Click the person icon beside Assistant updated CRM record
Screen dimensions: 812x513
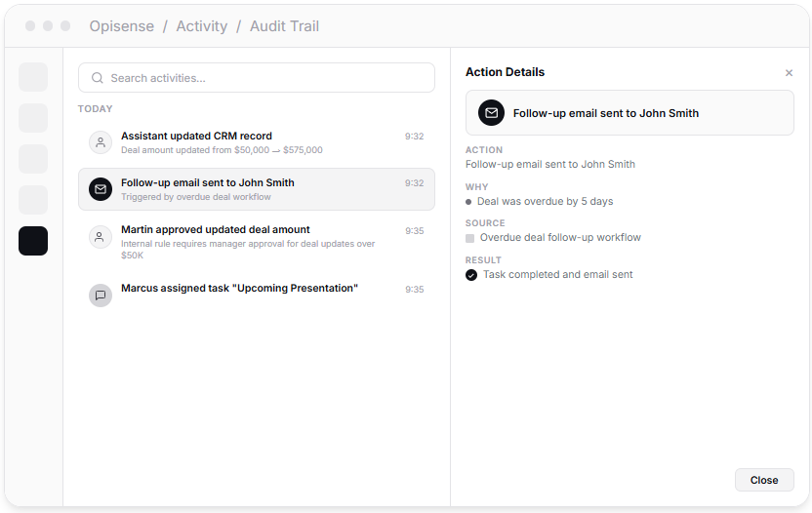101,142
